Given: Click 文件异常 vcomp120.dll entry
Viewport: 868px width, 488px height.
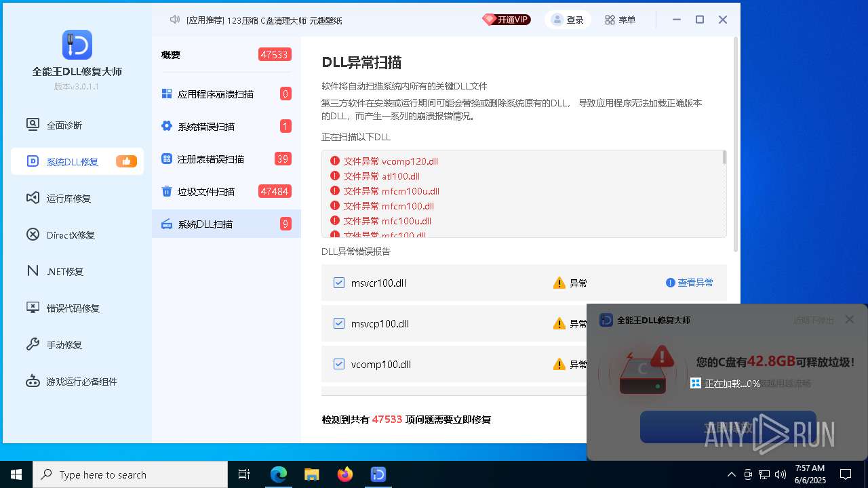Looking at the screenshot, I should [x=384, y=161].
